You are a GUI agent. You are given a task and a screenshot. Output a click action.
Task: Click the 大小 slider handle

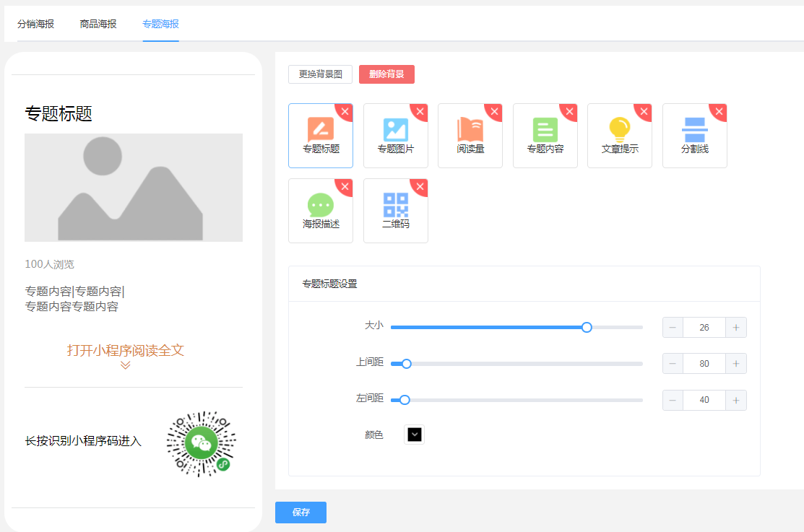click(587, 328)
